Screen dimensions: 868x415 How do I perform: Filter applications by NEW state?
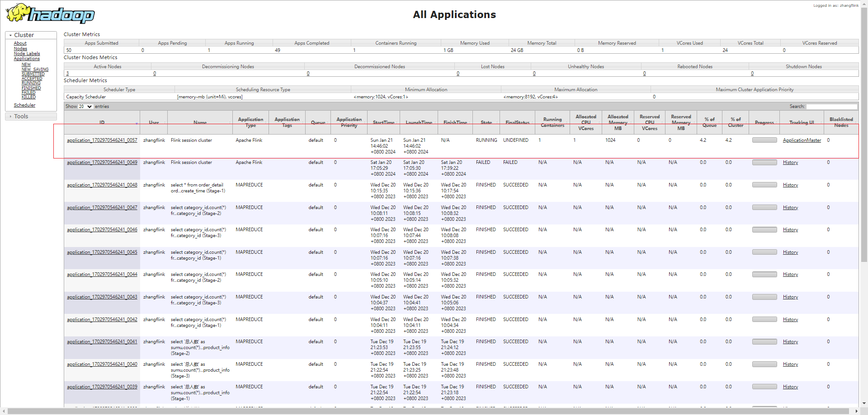(x=26, y=65)
